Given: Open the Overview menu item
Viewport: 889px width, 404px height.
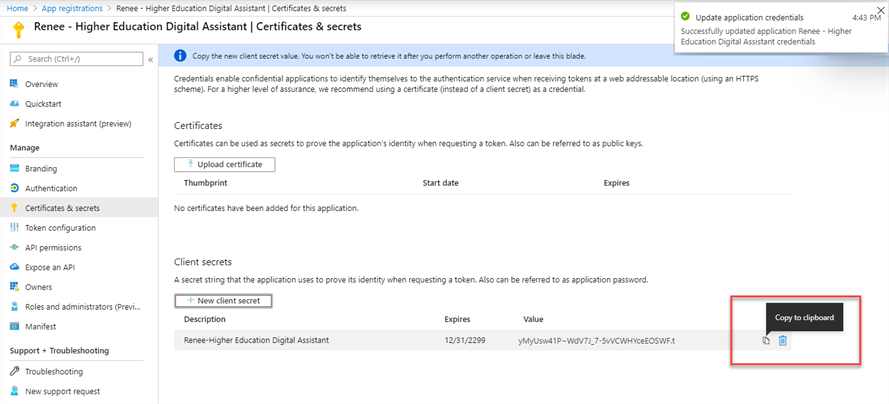Looking at the screenshot, I should click(x=41, y=84).
